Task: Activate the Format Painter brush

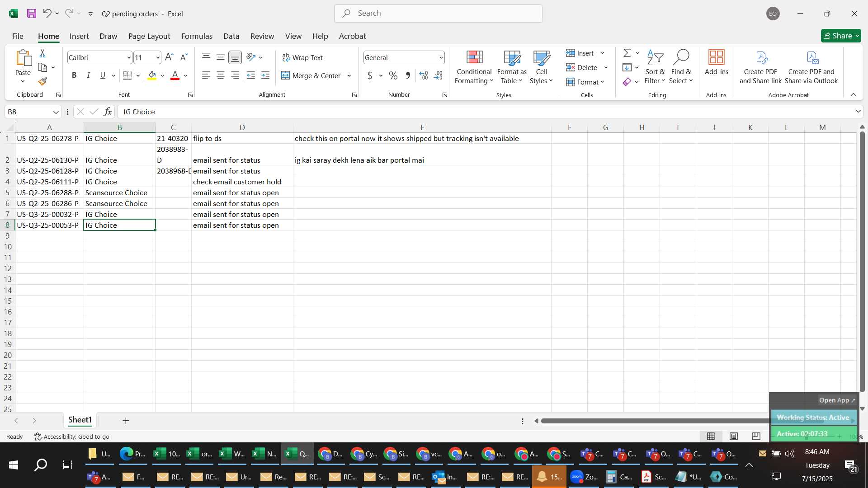Action: point(42,82)
